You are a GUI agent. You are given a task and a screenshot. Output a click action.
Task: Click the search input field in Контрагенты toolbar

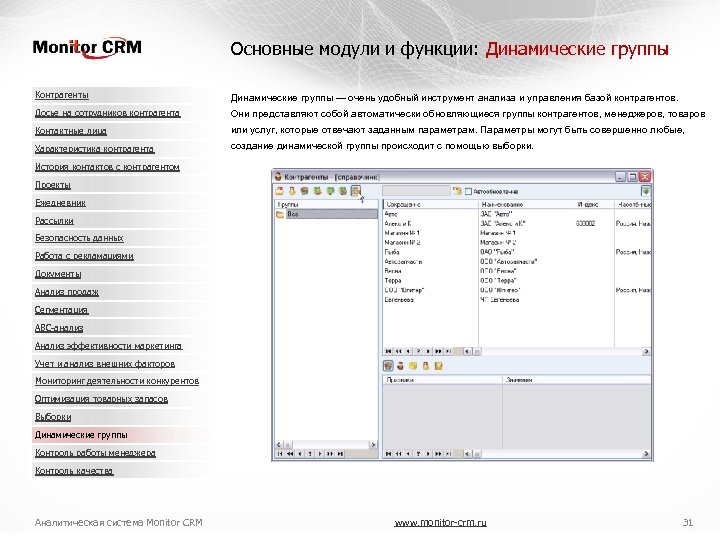[x=416, y=191]
